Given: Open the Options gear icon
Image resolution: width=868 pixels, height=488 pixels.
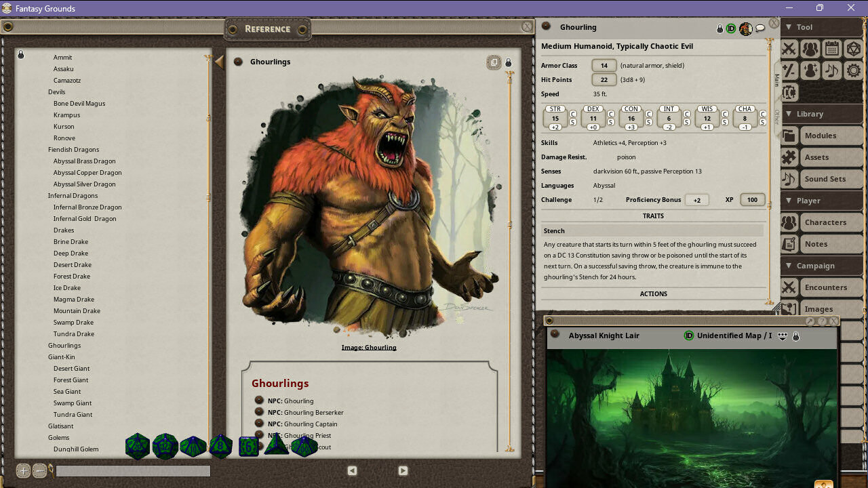Looking at the screenshot, I should pyautogui.click(x=853, y=70).
